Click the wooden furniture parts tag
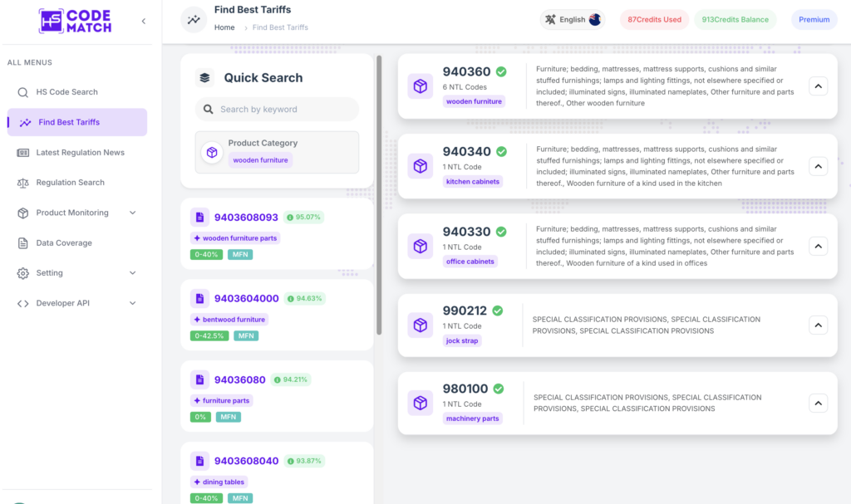The height and width of the screenshot is (504, 851). pyautogui.click(x=235, y=238)
